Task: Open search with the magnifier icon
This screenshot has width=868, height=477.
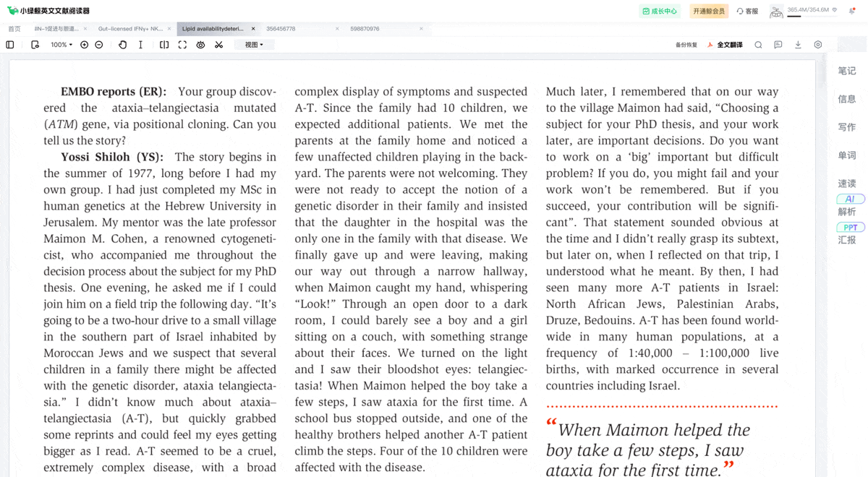Action: (758, 45)
